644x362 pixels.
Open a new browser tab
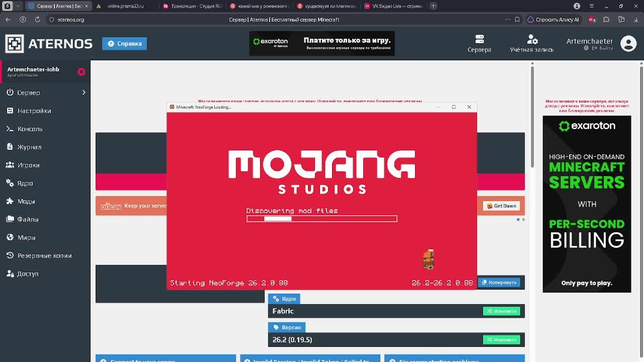pyautogui.click(x=433, y=6)
